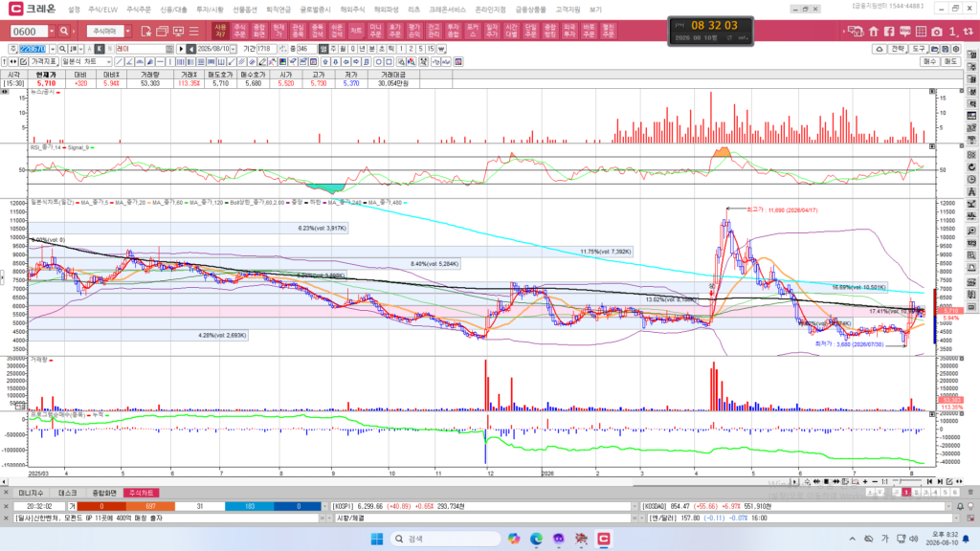Screen dimensions: 980x551
Task: Click the camera screenshot icon in the top toolbar
Action: pos(937,32)
